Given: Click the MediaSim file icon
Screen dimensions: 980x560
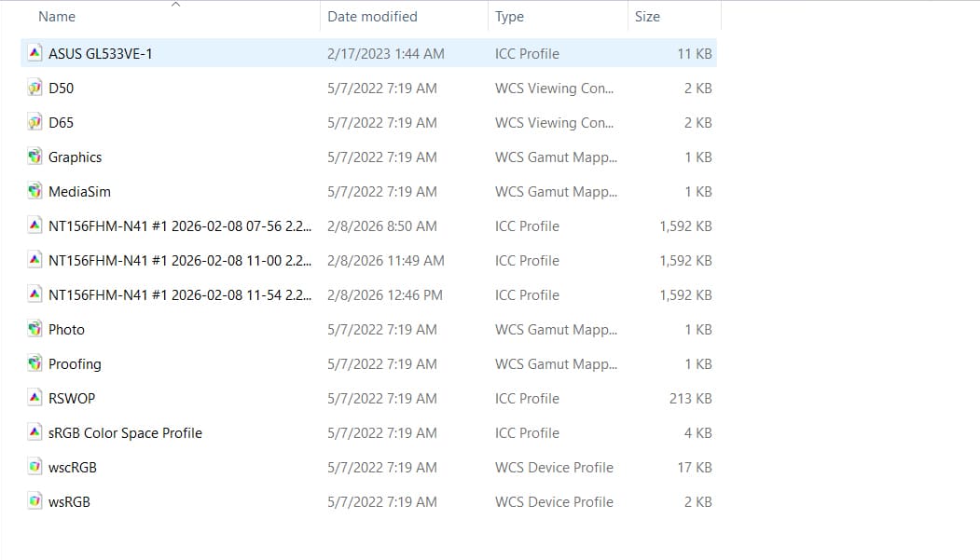Looking at the screenshot, I should click(x=35, y=190).
